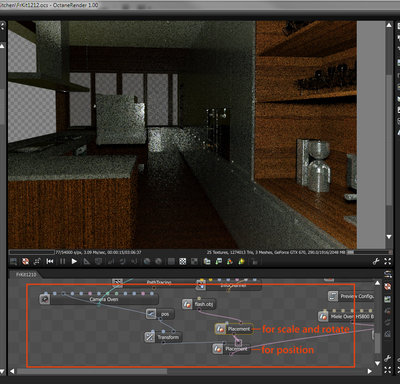400x384 pixels.
Task: Click the restart render rewind icon
Action: click(50, 261)
